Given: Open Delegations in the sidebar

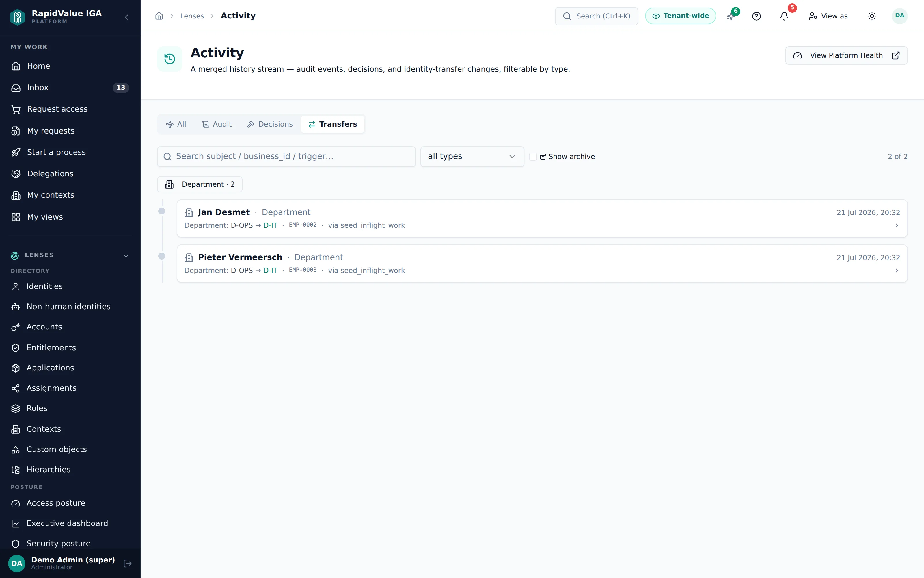Looking at the screenshot, I should (70, 174).
